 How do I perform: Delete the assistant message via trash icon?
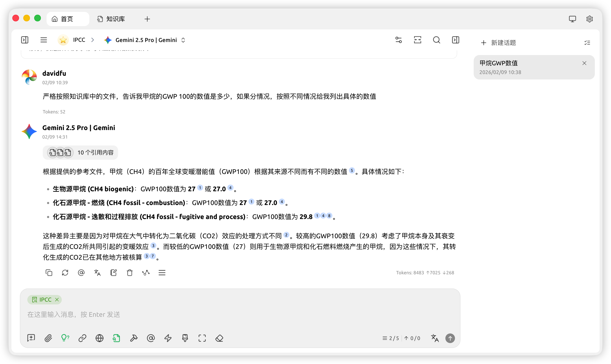pos(130,272)
